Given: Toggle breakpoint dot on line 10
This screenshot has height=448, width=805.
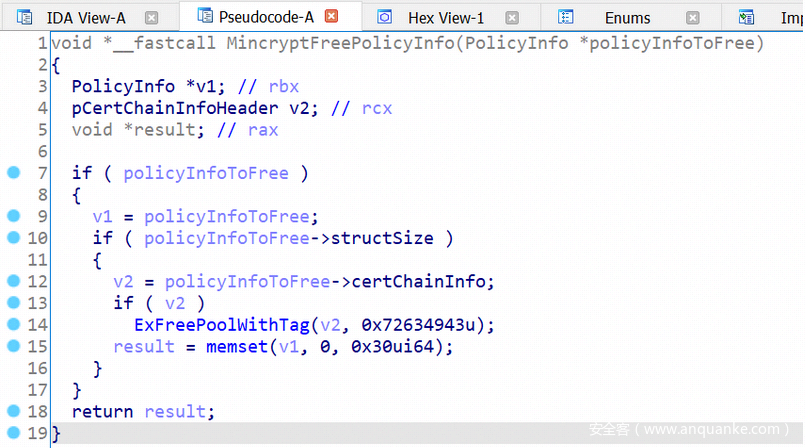Looking at the screenshot, I should click(x=14, y=238).
